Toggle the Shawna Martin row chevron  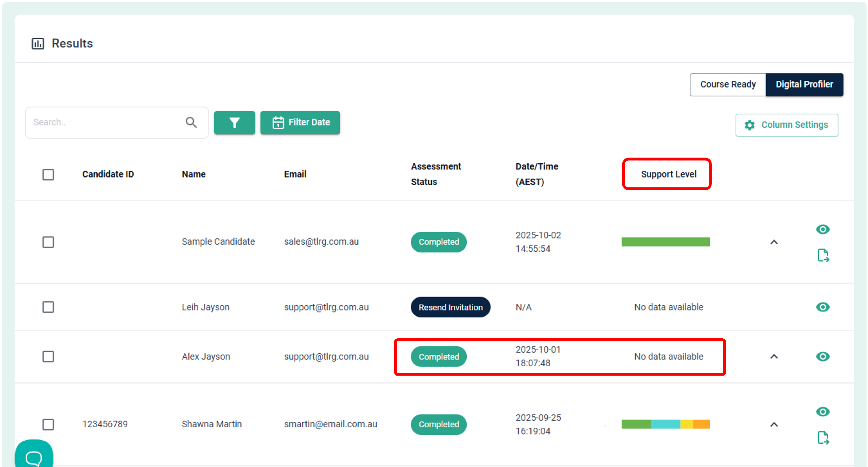tap(774, 424)
